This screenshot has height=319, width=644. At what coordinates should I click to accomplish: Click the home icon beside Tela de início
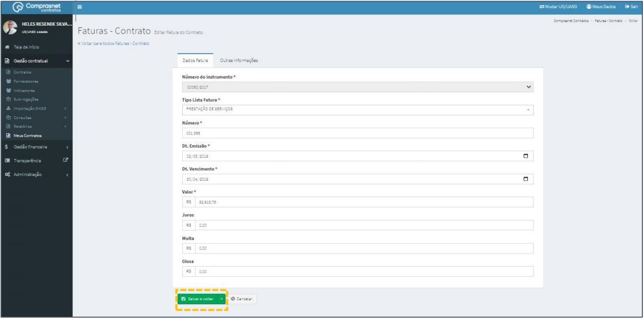click(x=7, y=47)
